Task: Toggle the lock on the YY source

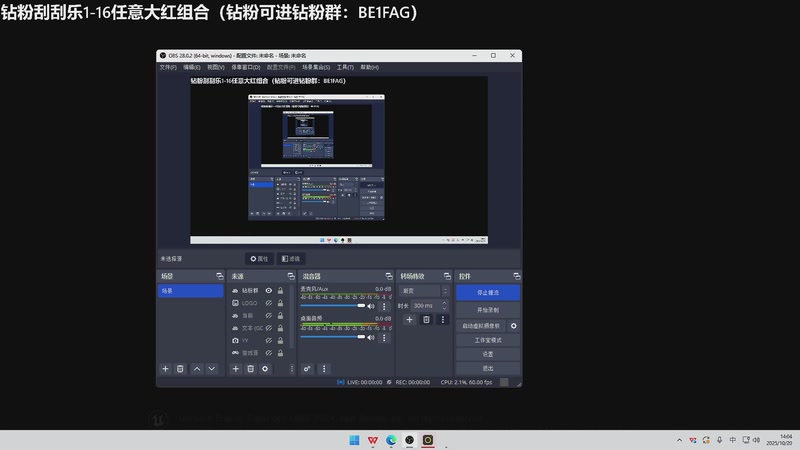Action: [x=280, y=340]
